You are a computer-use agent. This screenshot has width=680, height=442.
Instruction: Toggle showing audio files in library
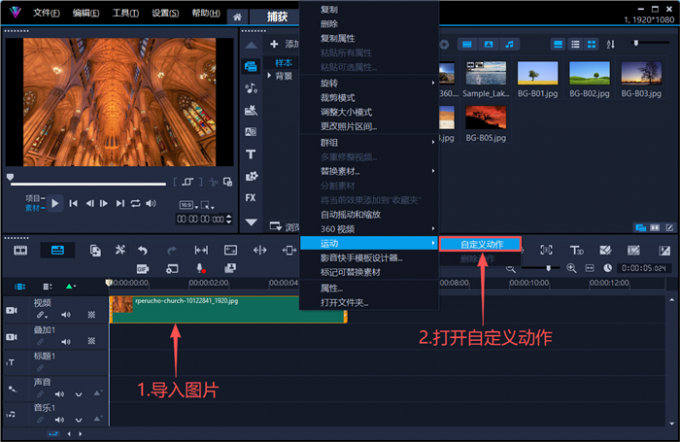[x=510, y=44]
